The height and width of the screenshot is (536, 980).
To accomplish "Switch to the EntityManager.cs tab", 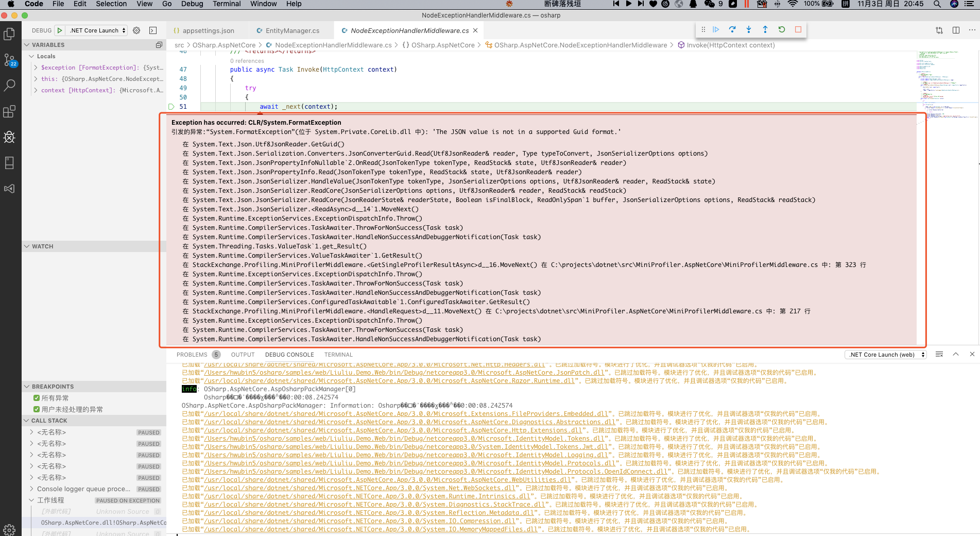I will [x=291, y=30].
